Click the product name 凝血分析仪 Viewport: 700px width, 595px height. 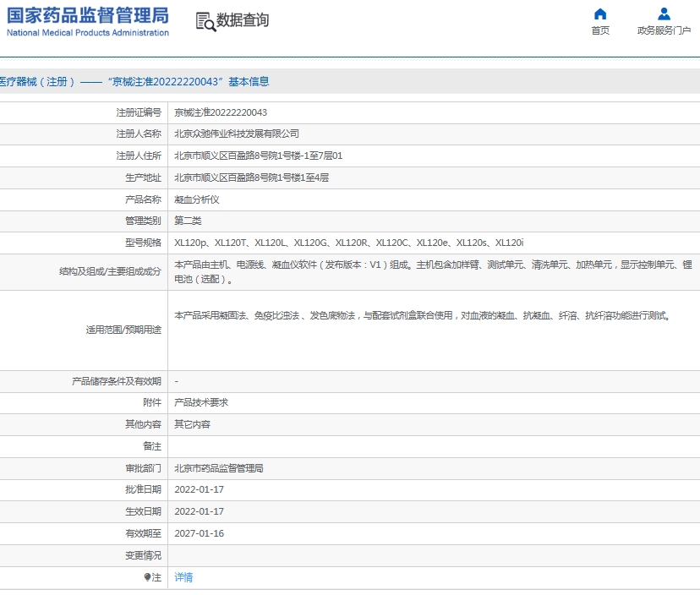(x=196, y=199)
